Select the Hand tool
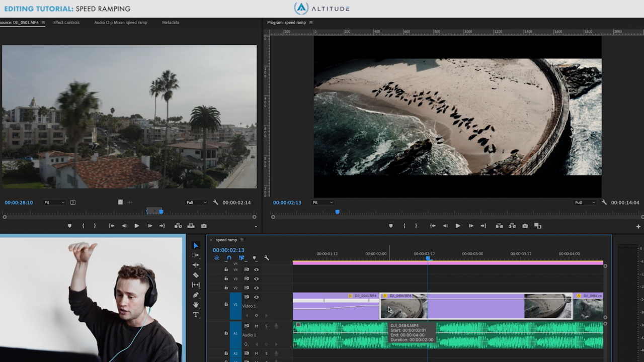Viewport: 644px width, 362px height. click(x=196, y=305)
